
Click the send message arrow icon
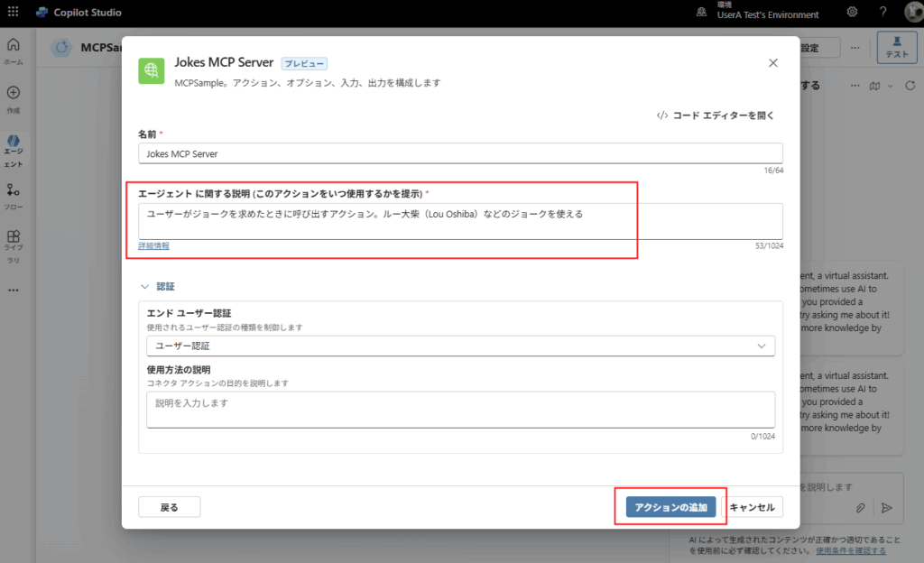pos(886,508)
